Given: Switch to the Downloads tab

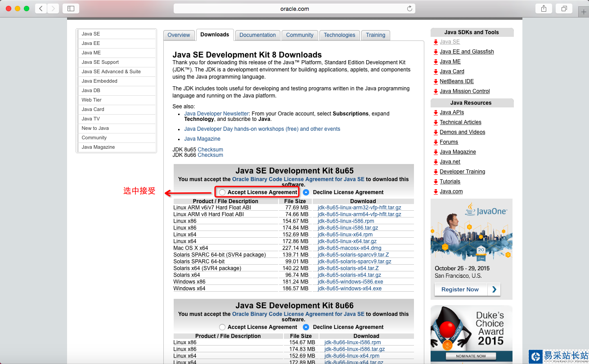Looking at the screenshot, I should pyautogui.click(x=215, y=35).
